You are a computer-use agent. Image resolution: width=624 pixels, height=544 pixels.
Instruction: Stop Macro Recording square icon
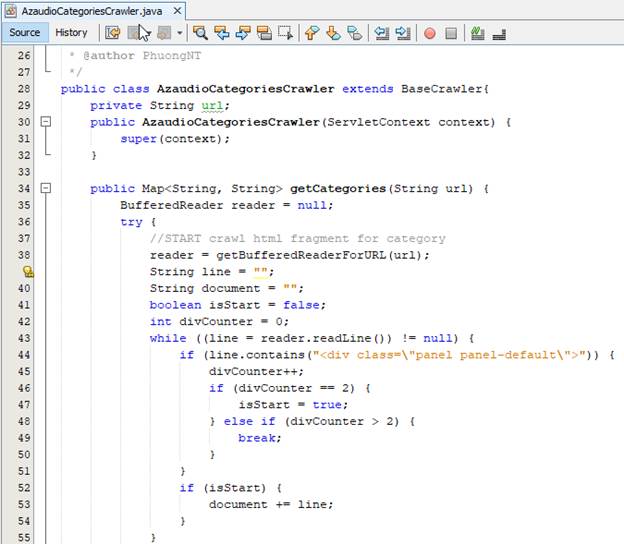(451, 33)
